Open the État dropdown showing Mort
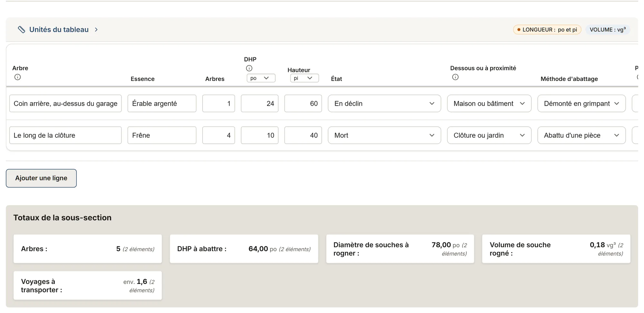This screenshot has width=644, height=313. point(384,135)
